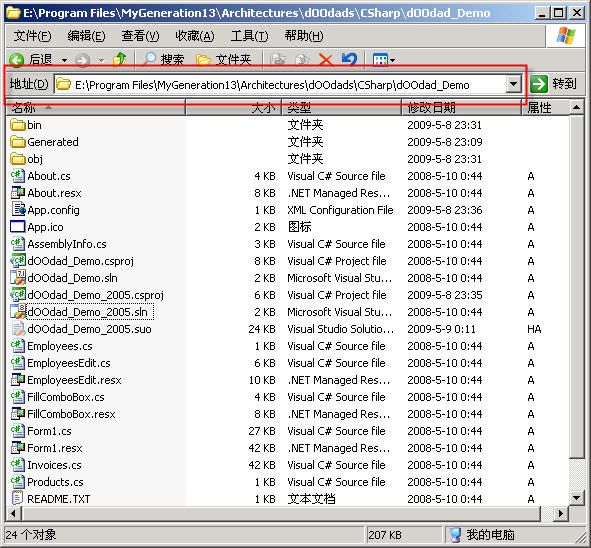Select the FillComboBox.cs file icon

(18, 396)
